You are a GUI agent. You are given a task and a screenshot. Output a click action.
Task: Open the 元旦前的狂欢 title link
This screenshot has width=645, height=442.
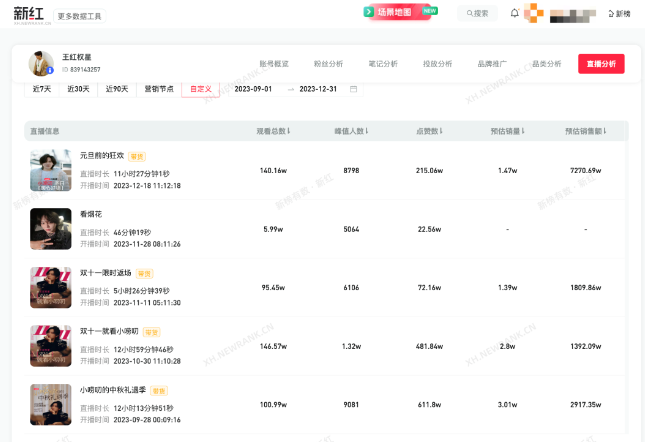coord(102,155)
